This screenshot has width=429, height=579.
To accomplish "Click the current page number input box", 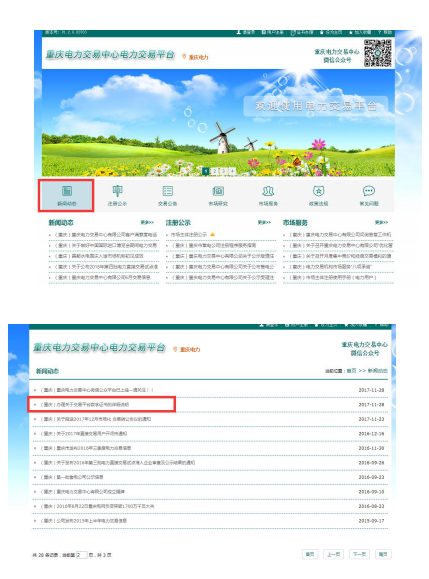I will 81,555.
